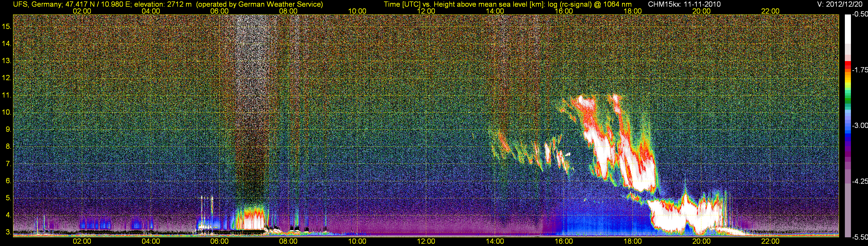Click the "12." height axis label
The width and height of the screenshot is (868, 246).
7,78
